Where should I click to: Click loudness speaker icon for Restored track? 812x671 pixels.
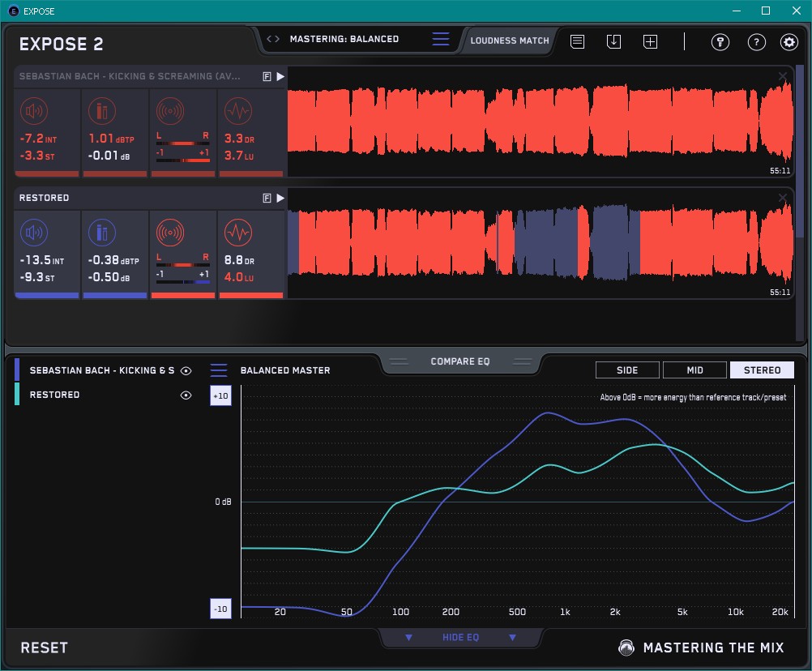[x=33, y=234]
